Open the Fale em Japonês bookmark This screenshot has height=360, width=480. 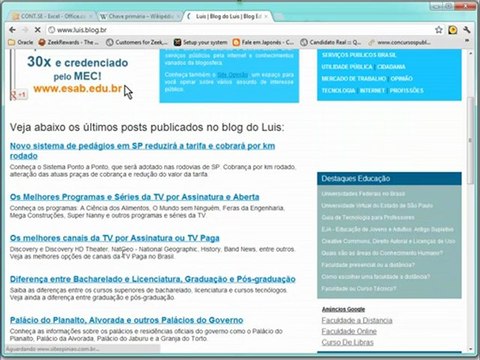(x=263, y=42)
